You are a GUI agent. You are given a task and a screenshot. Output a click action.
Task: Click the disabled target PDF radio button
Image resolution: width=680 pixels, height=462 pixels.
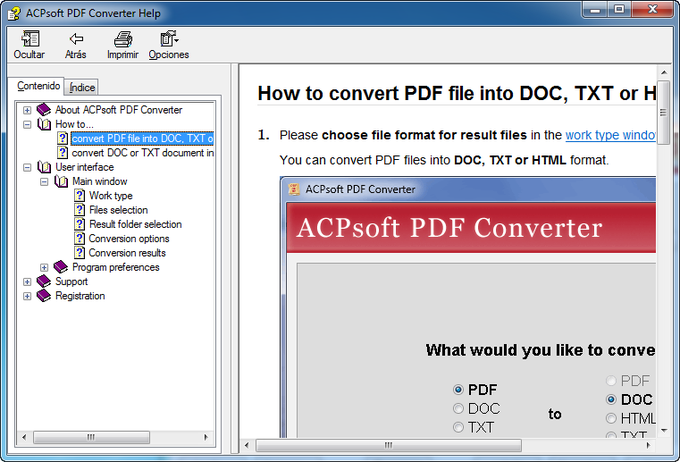point(611,381)
